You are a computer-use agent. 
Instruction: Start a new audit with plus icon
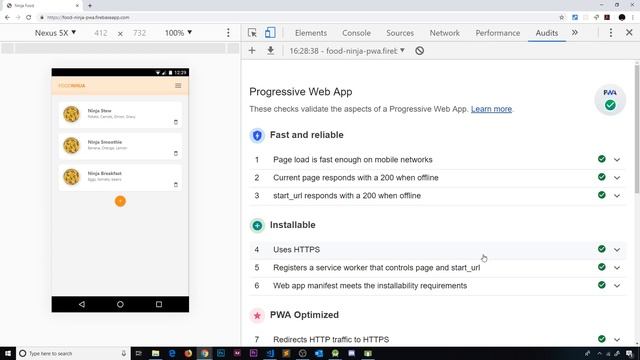[x=252, y=51]
